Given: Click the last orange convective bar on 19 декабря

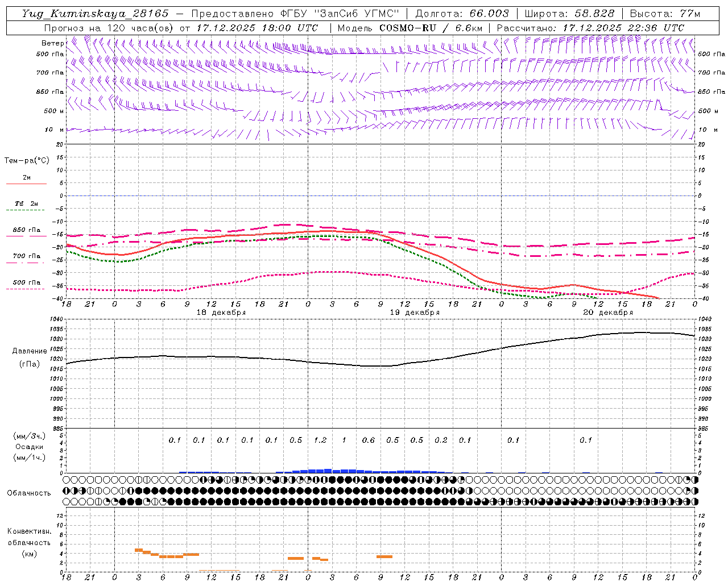Looking at the screenshot, I should pyautogui.click(x=384, y=556).
